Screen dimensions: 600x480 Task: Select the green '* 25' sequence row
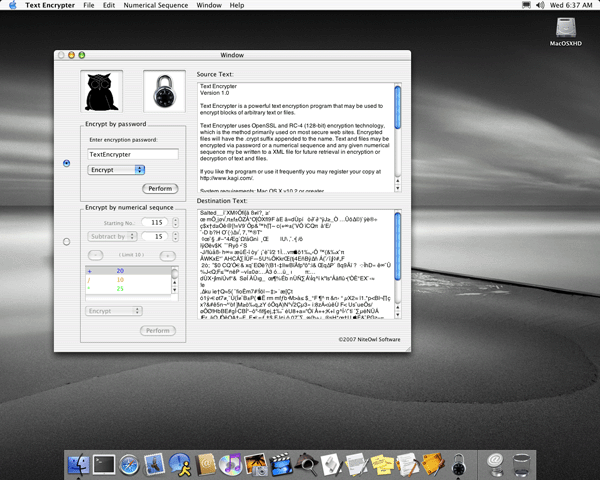click(x=128, y=289)
